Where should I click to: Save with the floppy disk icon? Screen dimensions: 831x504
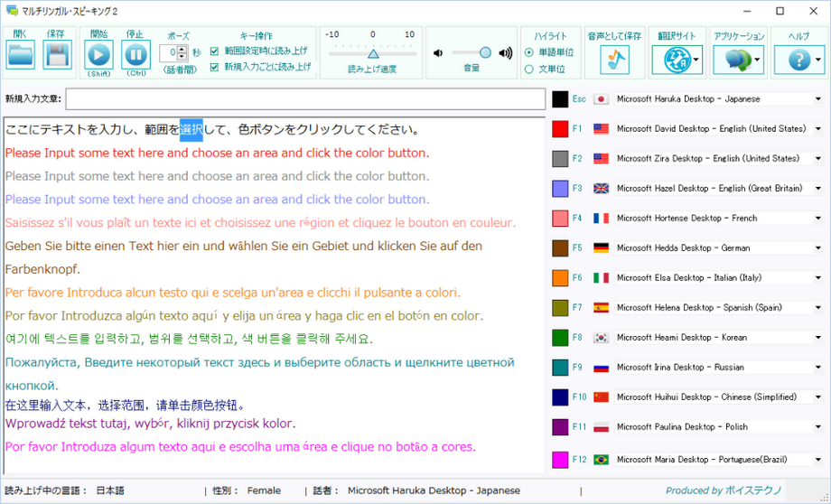(57, 54)
